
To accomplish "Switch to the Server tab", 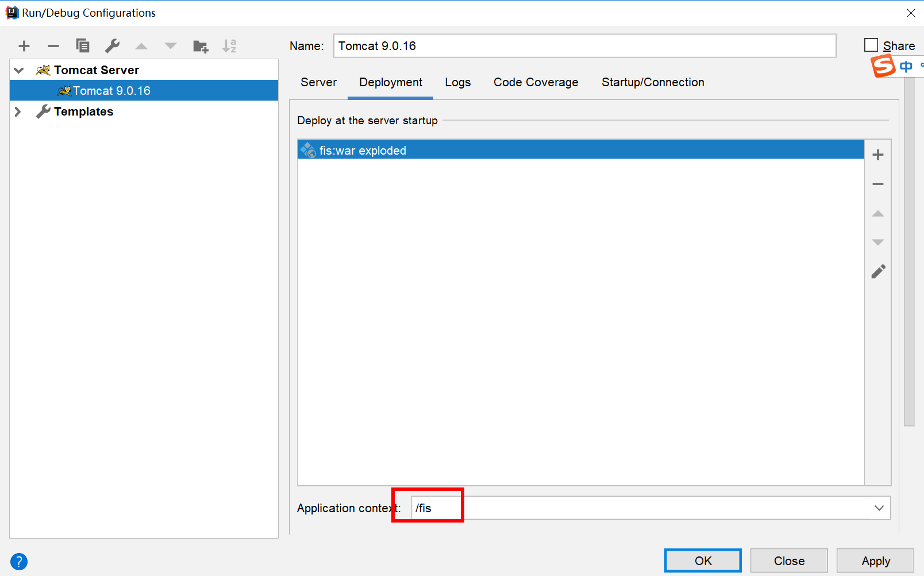I will (319, 82).
